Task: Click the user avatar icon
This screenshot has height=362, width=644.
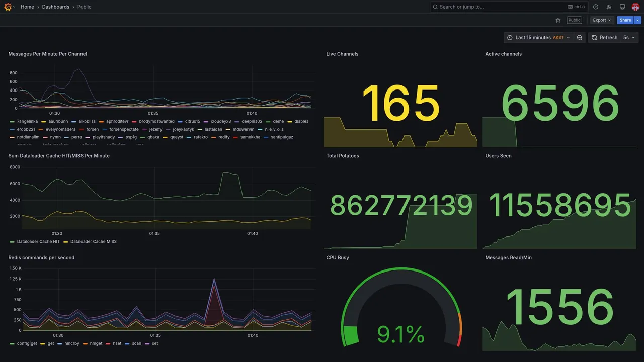Action: click(x=635, y=7)
